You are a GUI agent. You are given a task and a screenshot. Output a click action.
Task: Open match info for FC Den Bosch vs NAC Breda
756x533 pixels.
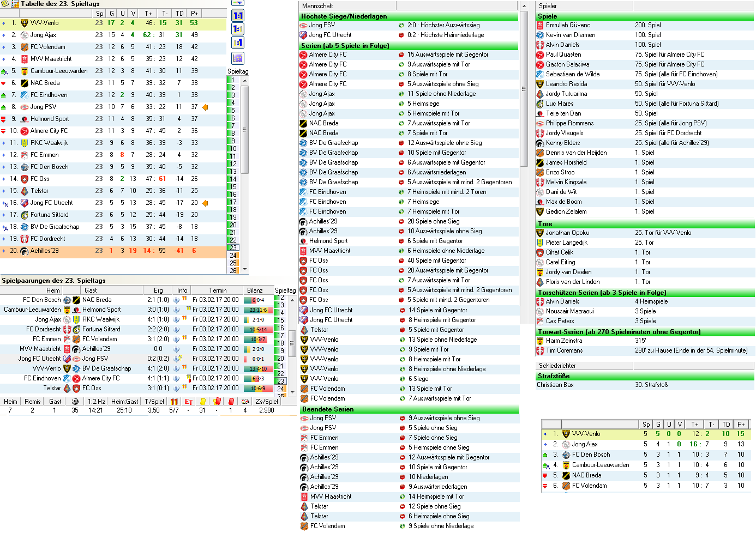click(176, 300)
